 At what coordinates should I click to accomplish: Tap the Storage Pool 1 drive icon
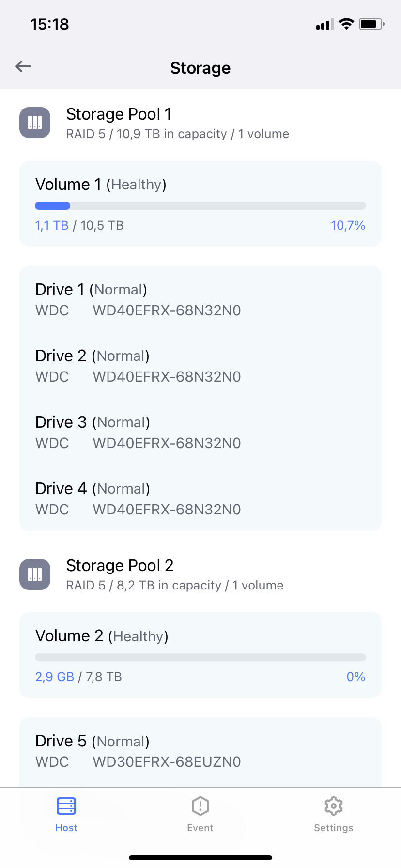35,123
